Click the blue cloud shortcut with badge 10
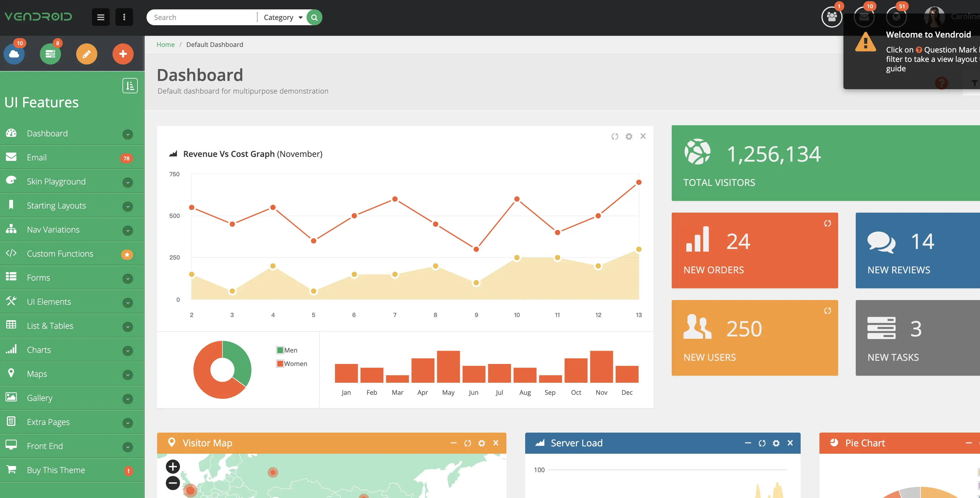 tap(14, 54)
